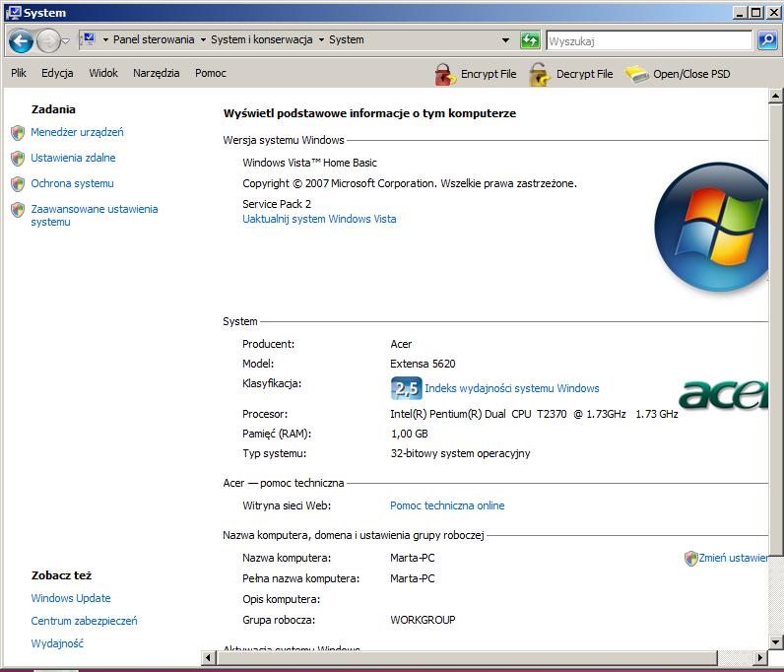Click the green Refresh icon

(x=530, y=40)
